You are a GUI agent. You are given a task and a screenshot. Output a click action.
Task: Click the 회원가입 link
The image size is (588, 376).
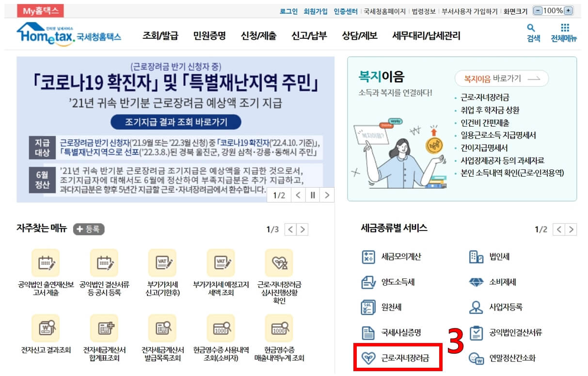point(316,11)
